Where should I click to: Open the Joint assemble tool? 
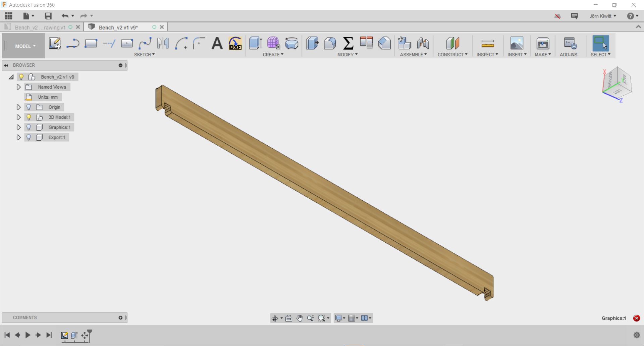(x=423, y=43)
